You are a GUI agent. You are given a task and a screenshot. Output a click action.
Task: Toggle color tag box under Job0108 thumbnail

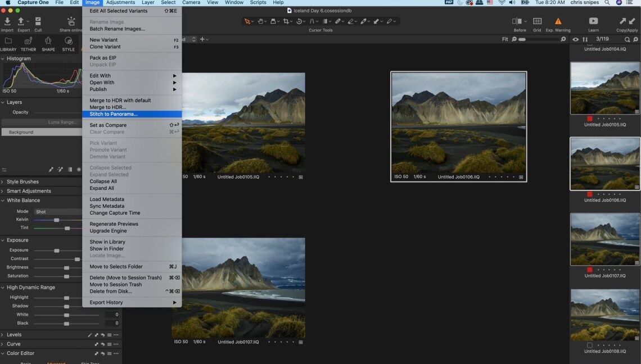pyautogui.click(x=590, y=345)
